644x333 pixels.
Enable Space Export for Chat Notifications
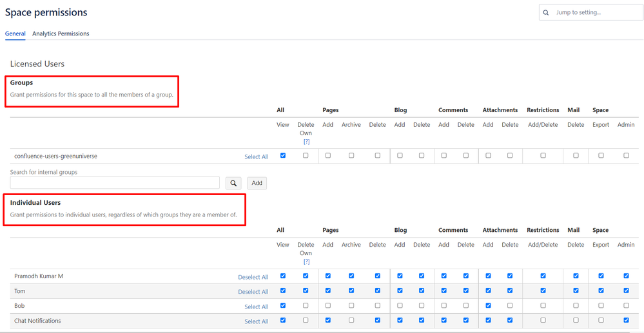[x=601, y=320]
